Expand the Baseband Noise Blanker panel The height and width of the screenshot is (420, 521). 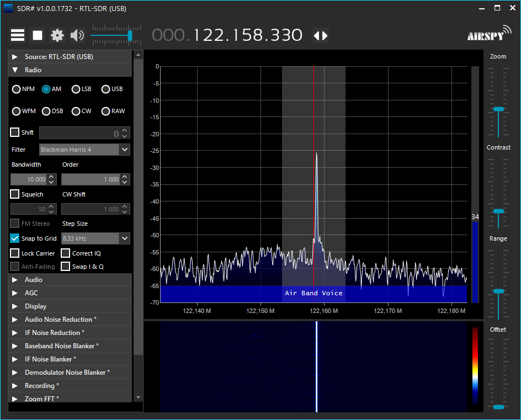coord(70,346)
